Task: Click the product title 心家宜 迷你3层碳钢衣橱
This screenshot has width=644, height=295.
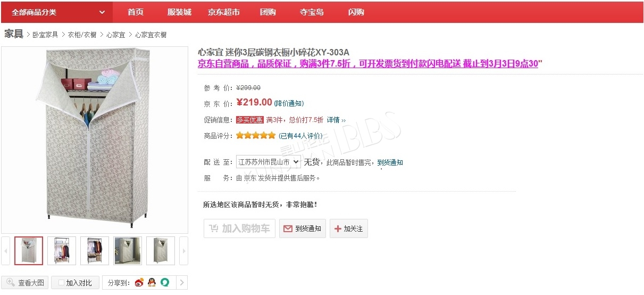Action: click(x=273, y=52)
